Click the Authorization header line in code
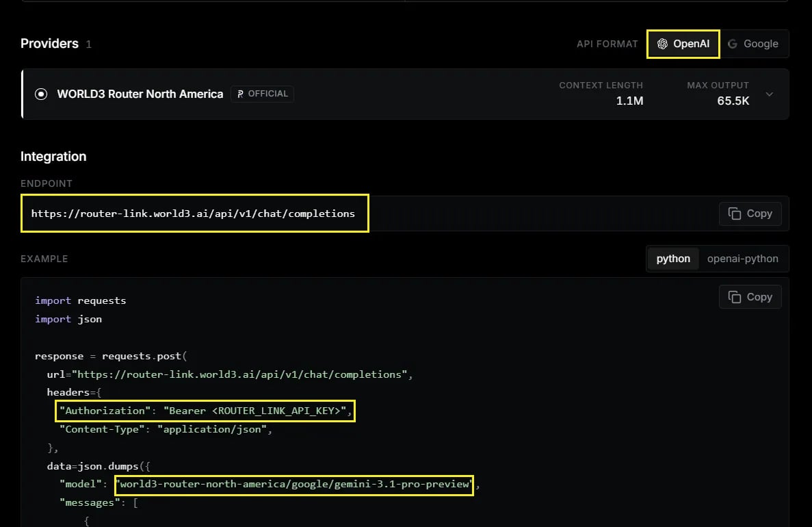This screenshot has width=812, height=527. (x=206, y=411)
